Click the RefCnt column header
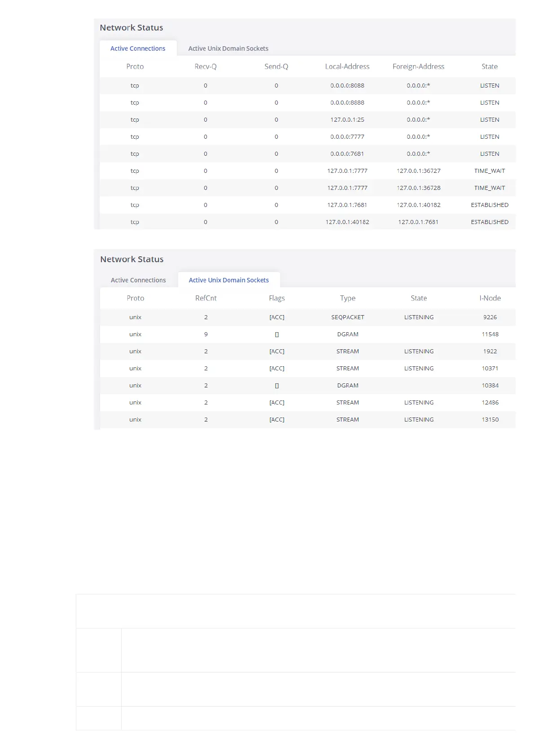The image size is (534, 756). 206,298
